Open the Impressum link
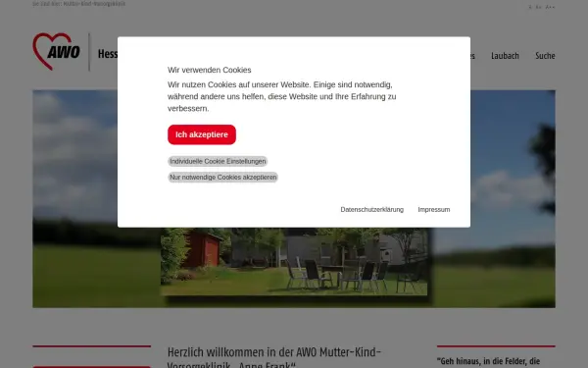The width and height of the screenshot is (588, 368). 434,210
